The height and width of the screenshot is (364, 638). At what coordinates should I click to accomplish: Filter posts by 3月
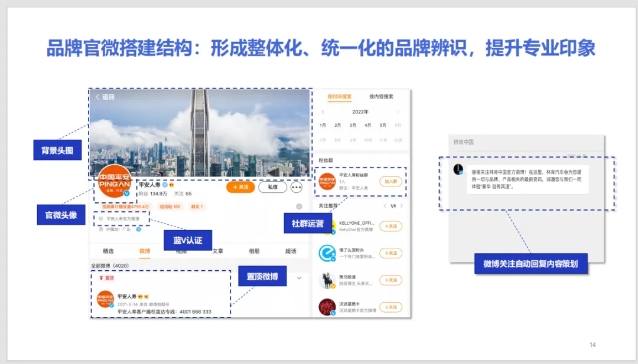point(353,126)
